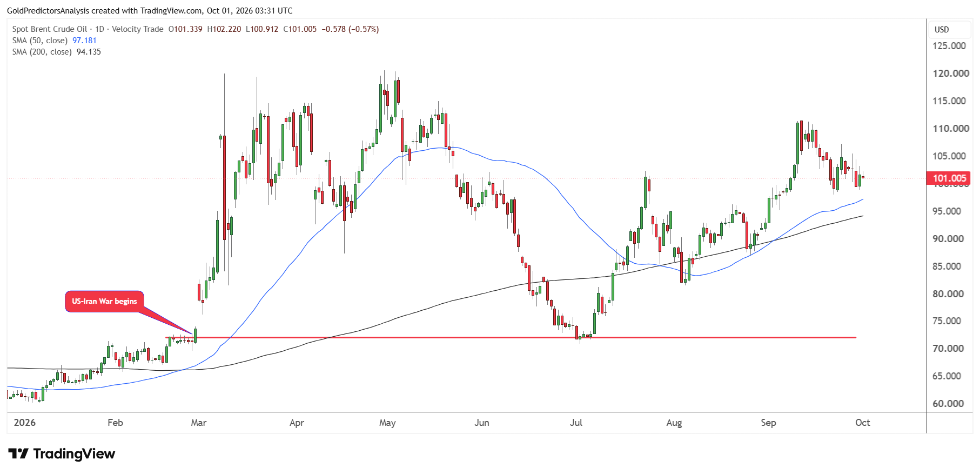Select the red 101.005 current price tag
The image size is (980, 474).
point(949,178)
